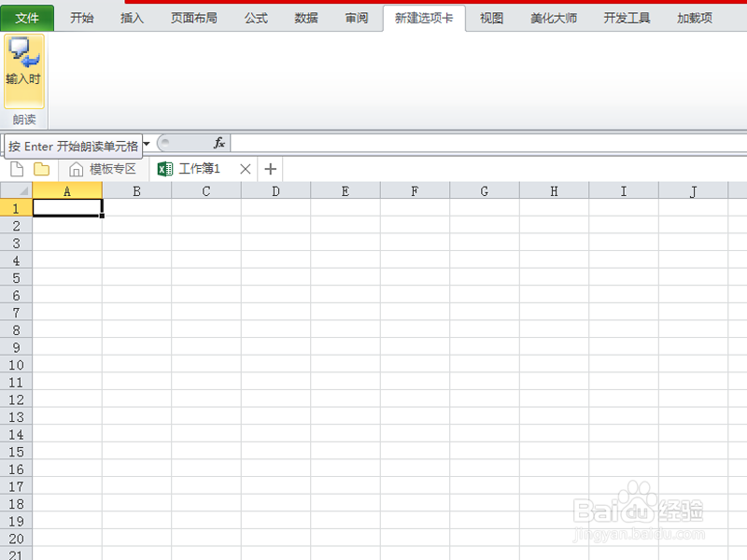Open the 公式 tab

(x=256, y=18)
